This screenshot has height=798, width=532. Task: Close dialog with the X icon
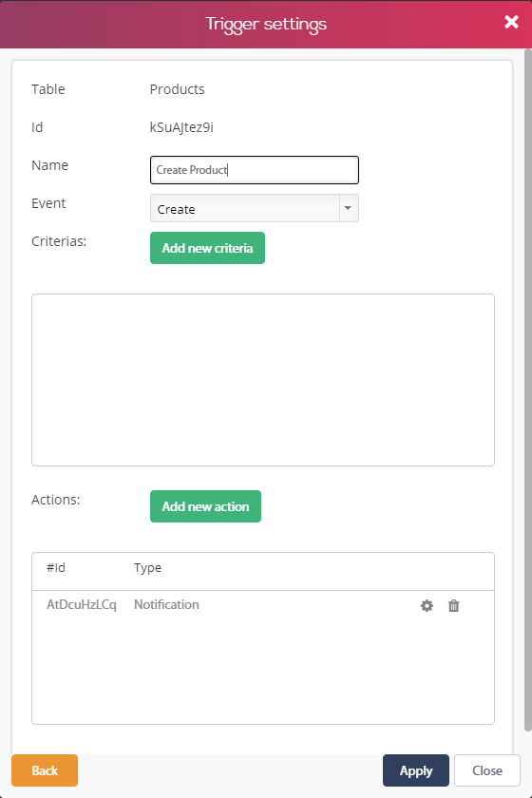click(x=511, y=22)
